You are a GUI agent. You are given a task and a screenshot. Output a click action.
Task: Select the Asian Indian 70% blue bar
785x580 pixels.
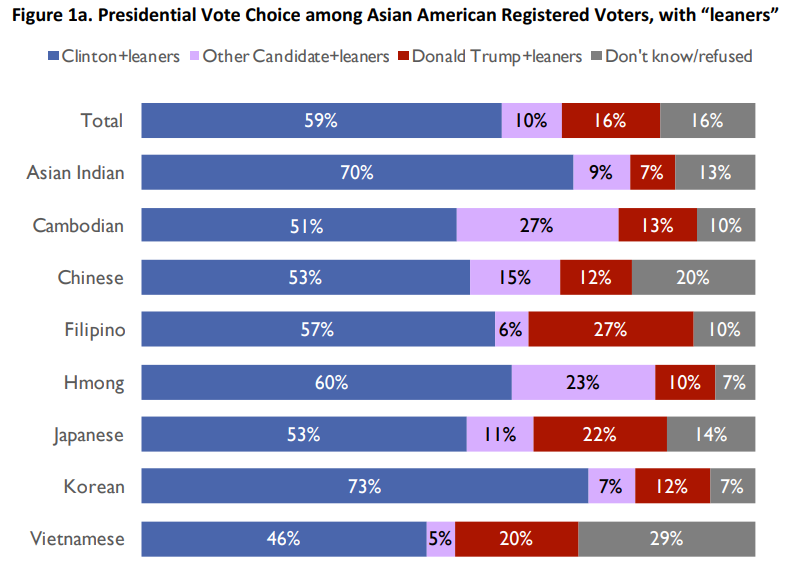(x=356, y=173)
